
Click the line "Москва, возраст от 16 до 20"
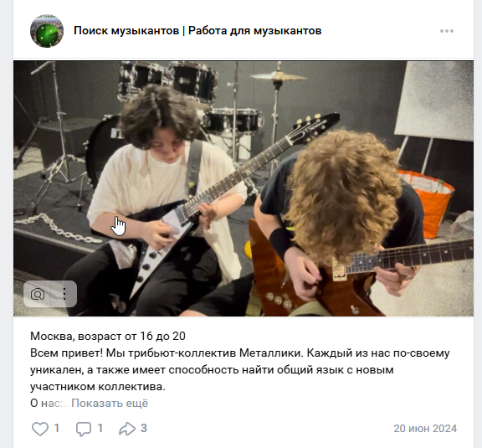tap(108, 336)
